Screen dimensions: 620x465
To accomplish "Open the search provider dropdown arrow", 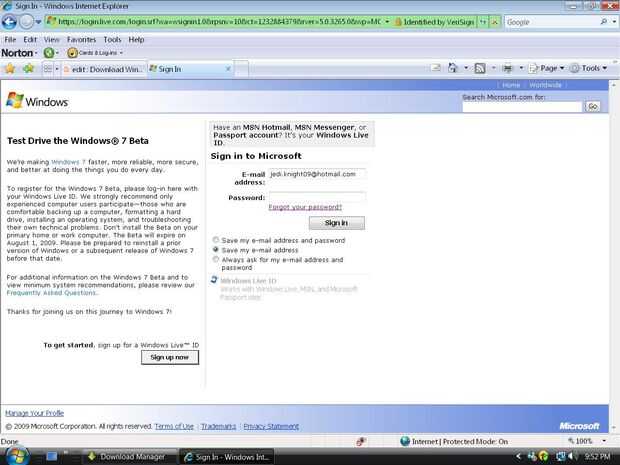I will pyautogui.click(x=614, y=22).
